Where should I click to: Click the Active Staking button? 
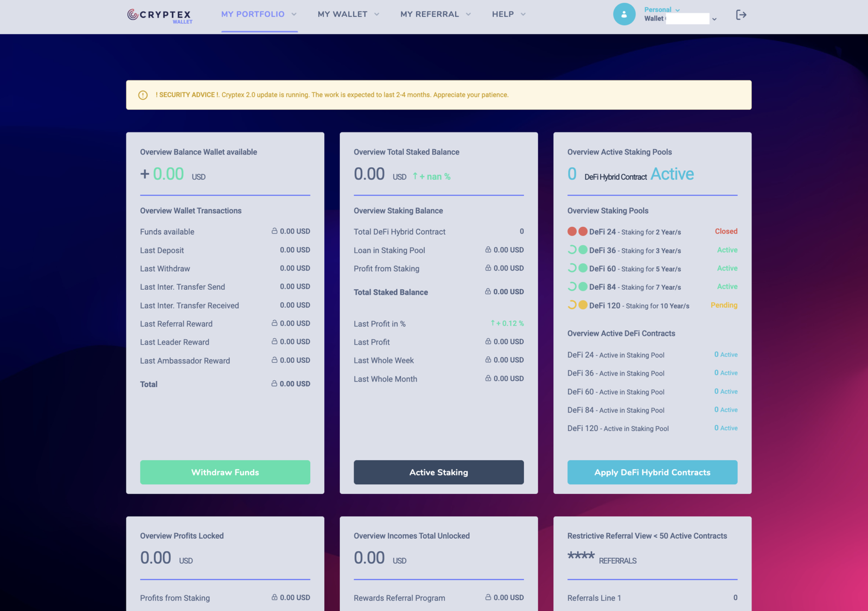coord(439,472)
